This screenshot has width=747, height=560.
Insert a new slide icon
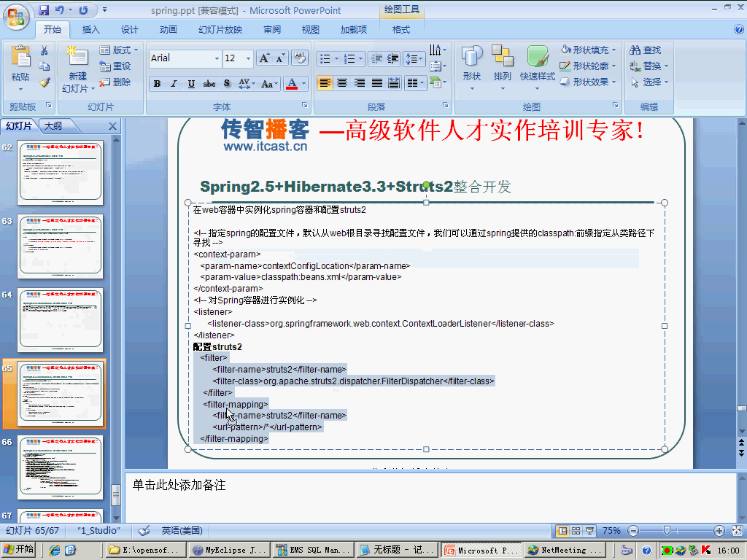[77, 58]
